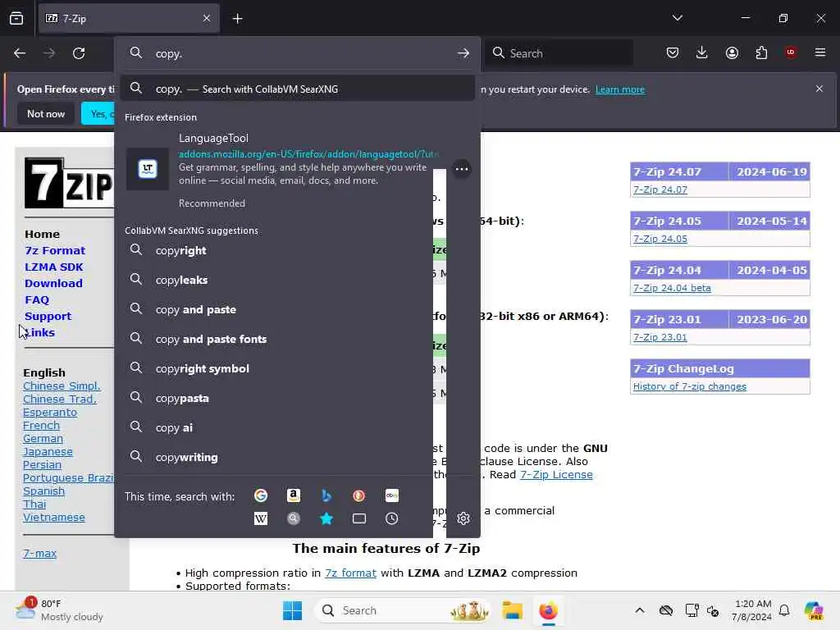Search open tabs using the tab icon
Image resolution: width=840 pixels, height=630 pixels.
tap(359, 518)
